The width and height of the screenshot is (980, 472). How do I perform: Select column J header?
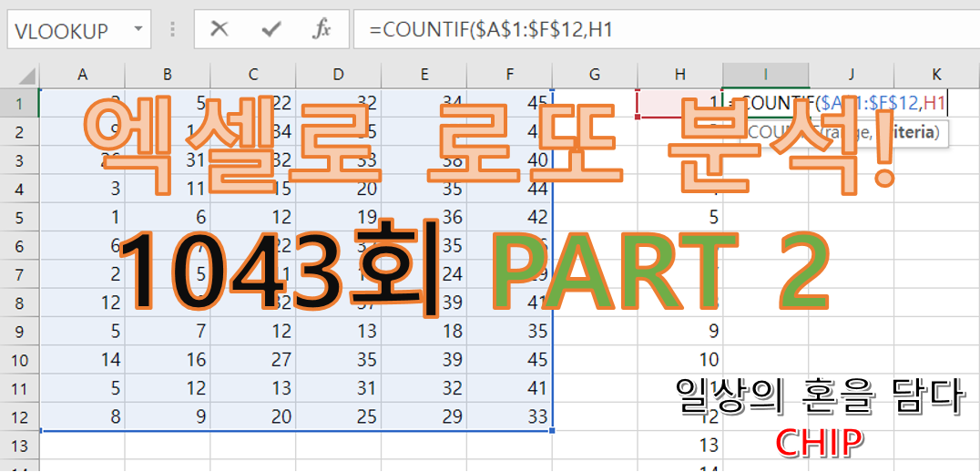(852, 75)
